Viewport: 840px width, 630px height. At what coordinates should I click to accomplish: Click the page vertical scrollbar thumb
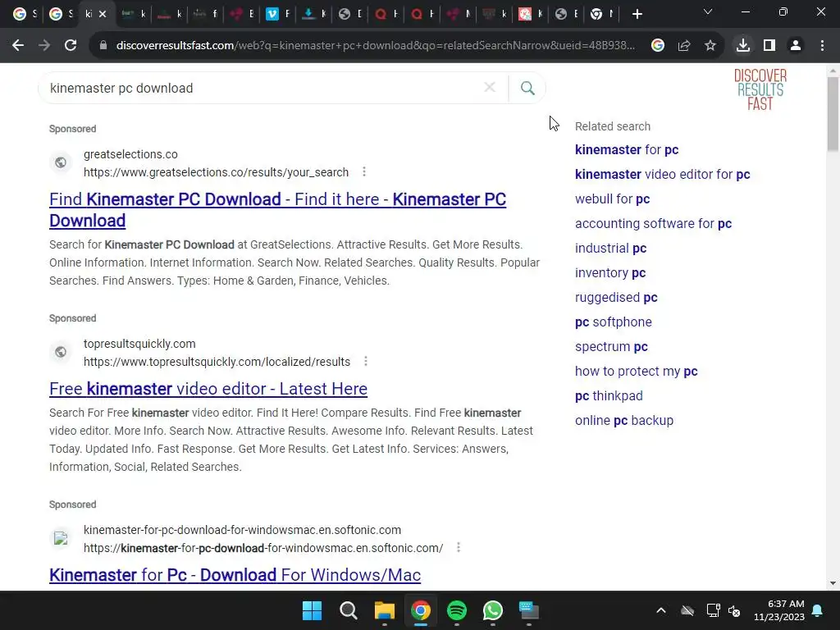point(833,113)
